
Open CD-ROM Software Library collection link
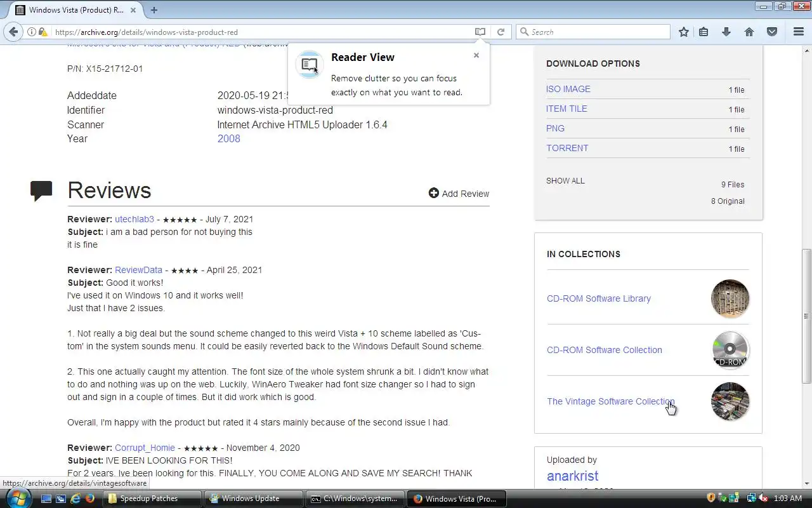pyautogui.click(x=599, y=298)
